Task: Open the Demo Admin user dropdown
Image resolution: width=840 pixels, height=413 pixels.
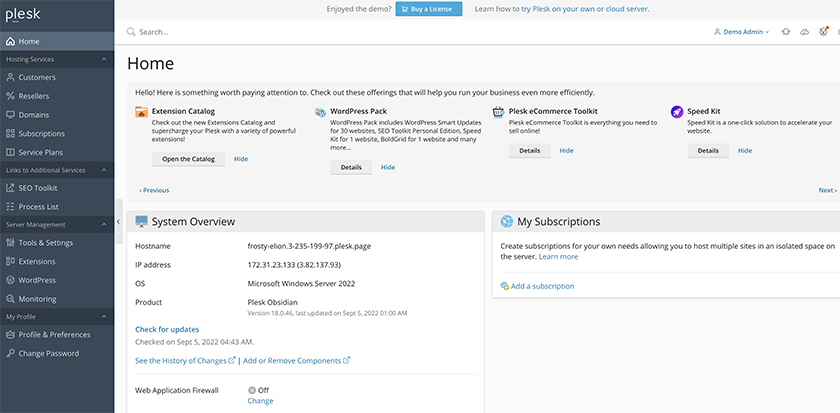Action: click(741, 32)
